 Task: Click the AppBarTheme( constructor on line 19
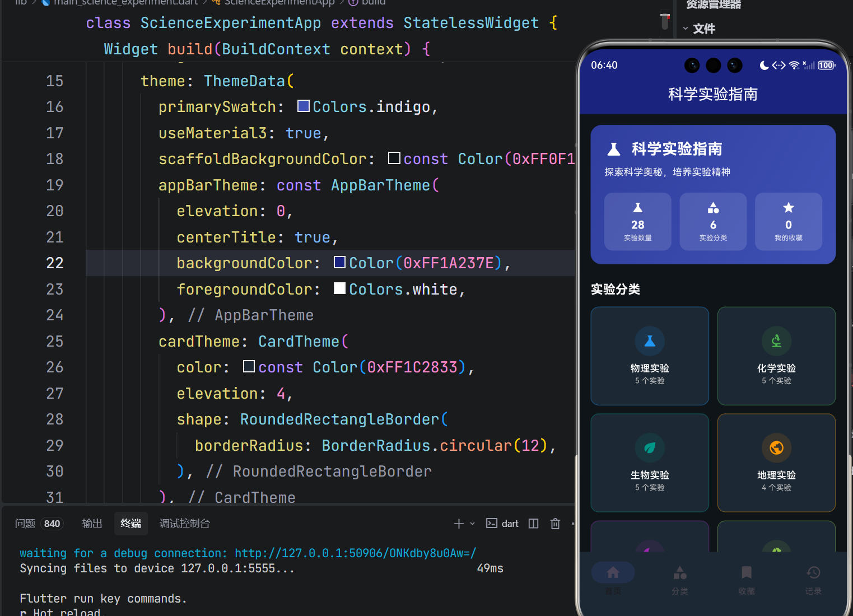385,185
